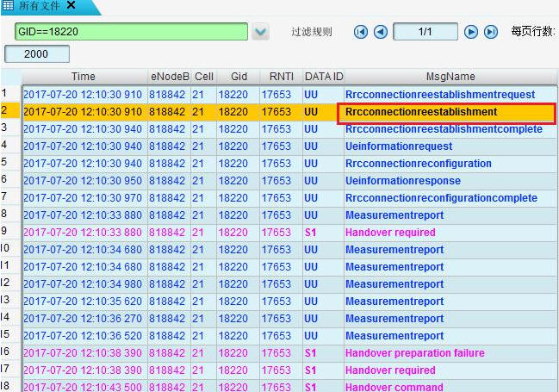Click the table icon on 所有文件 tab
559x392 pixels.
pyautogui.click(x=8, y=6)
